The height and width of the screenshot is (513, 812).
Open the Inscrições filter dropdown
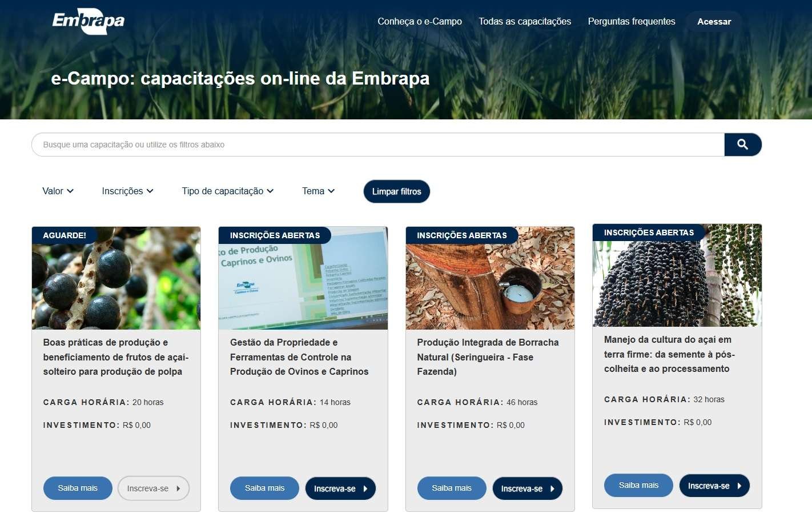coord(127,191)
